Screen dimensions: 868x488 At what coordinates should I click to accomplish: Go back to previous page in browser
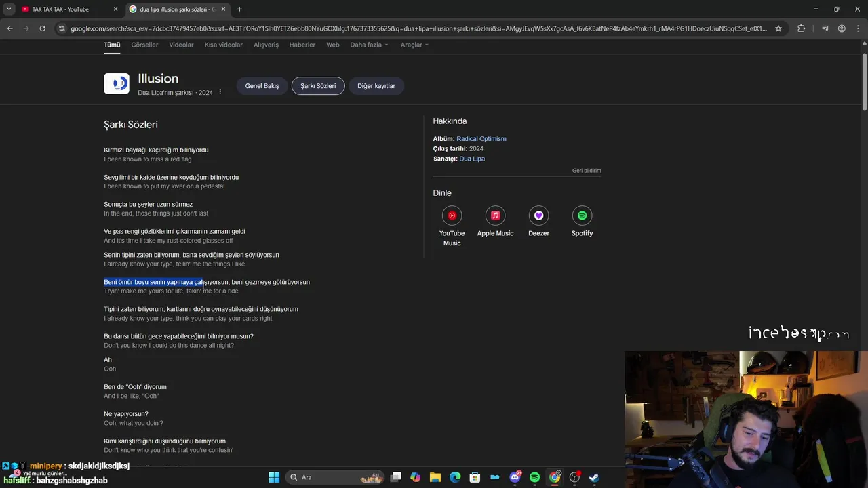pos(9,28)
